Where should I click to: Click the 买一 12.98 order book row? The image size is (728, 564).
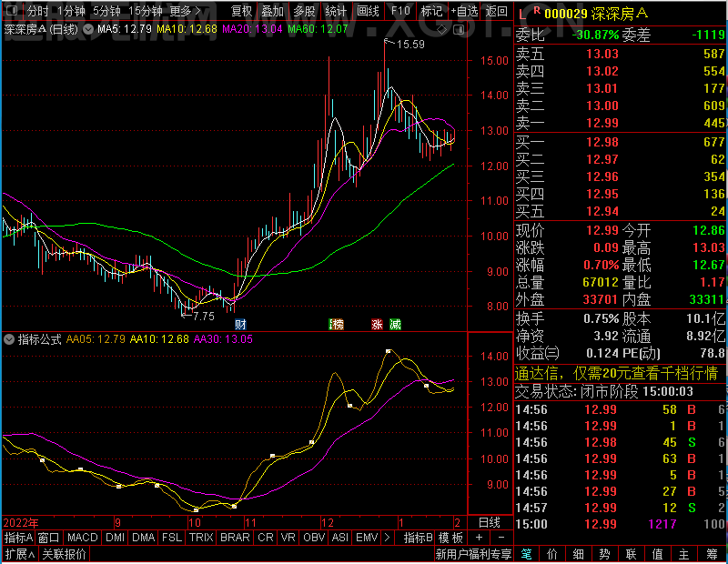click(x=621, y=142)
